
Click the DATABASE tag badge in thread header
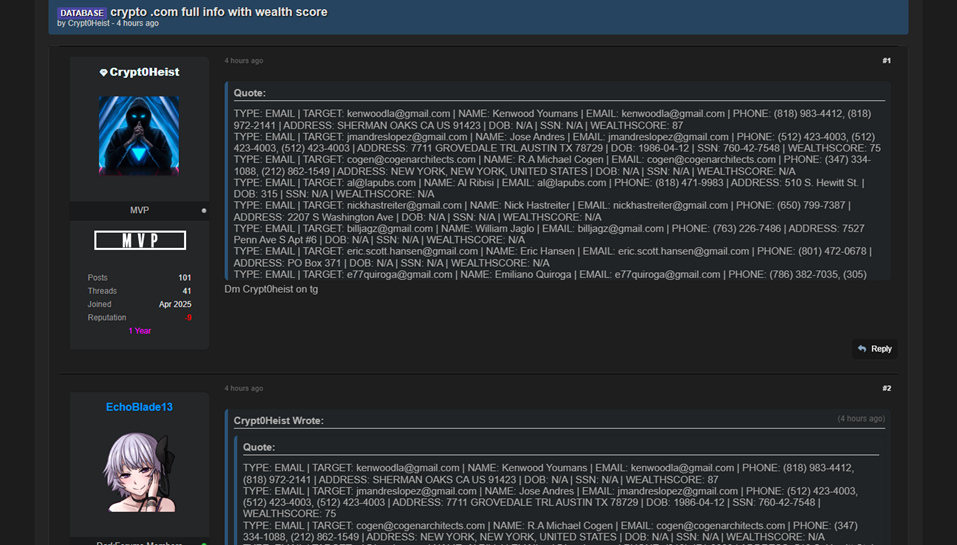[x=82, y=13]
